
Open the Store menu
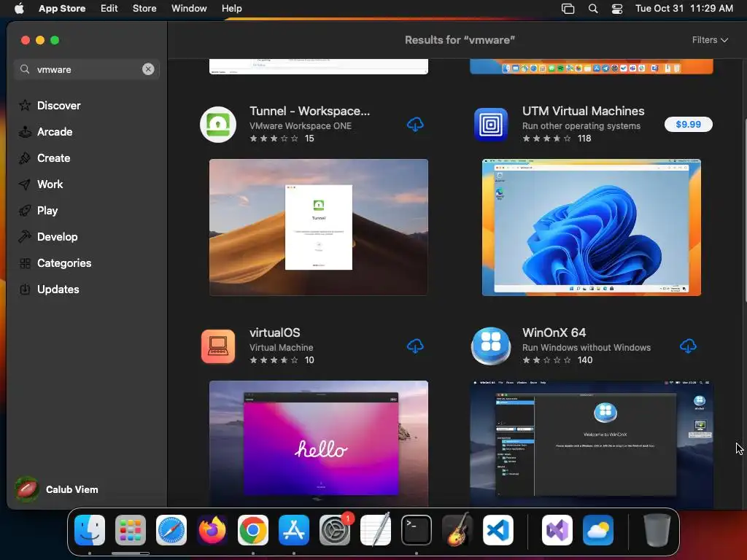144,8
